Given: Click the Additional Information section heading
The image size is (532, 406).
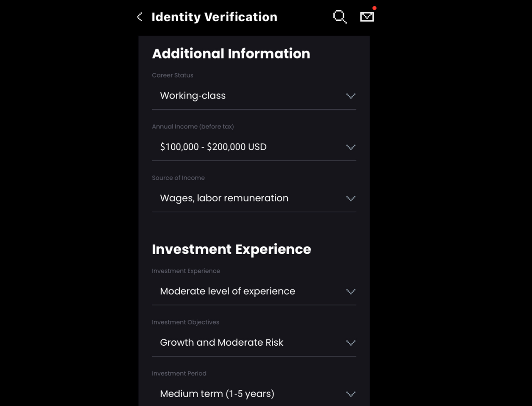Looking at the screenshot, I should point(231,54).
